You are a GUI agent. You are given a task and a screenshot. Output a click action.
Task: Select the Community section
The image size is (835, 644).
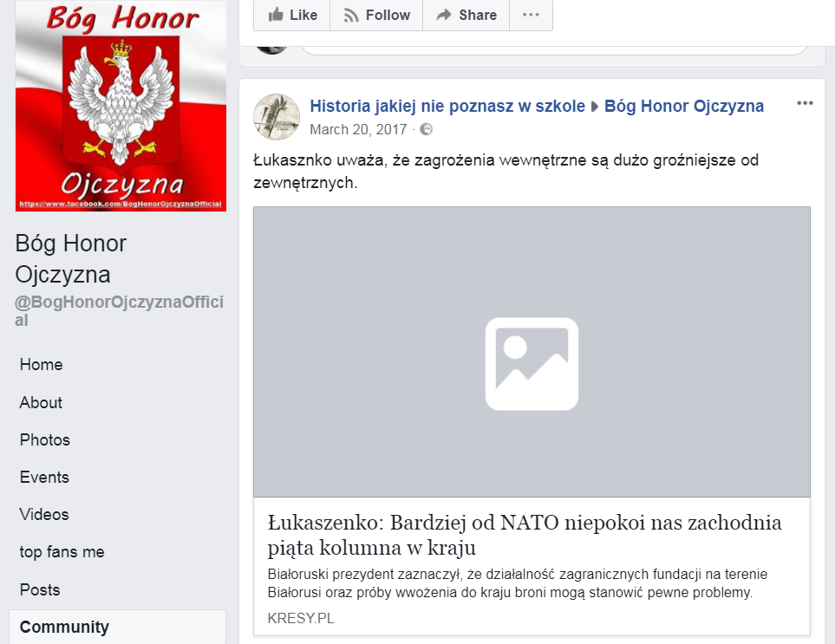[118, 627]
